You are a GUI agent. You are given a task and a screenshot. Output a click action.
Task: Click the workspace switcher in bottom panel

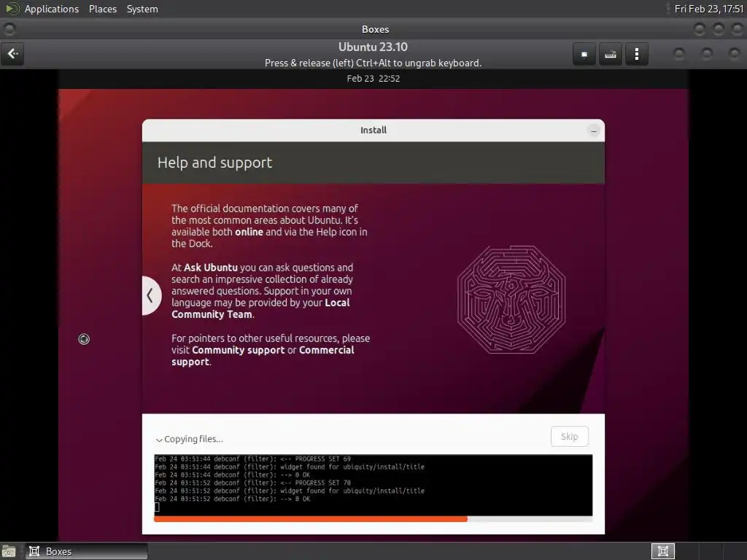click(x=662, y=551)
